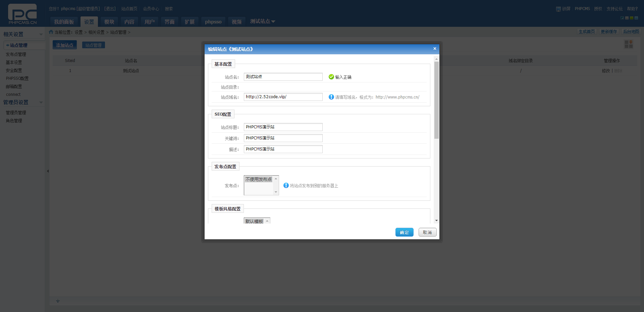Select 不使用发布点 in the publish point list

[258, 180]
